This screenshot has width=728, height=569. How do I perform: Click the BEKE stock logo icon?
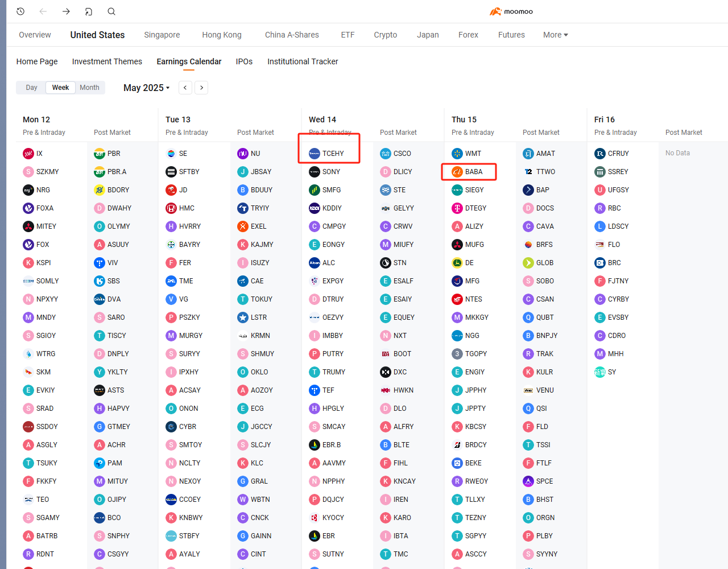pyautogui.click(x=457, y=463)
